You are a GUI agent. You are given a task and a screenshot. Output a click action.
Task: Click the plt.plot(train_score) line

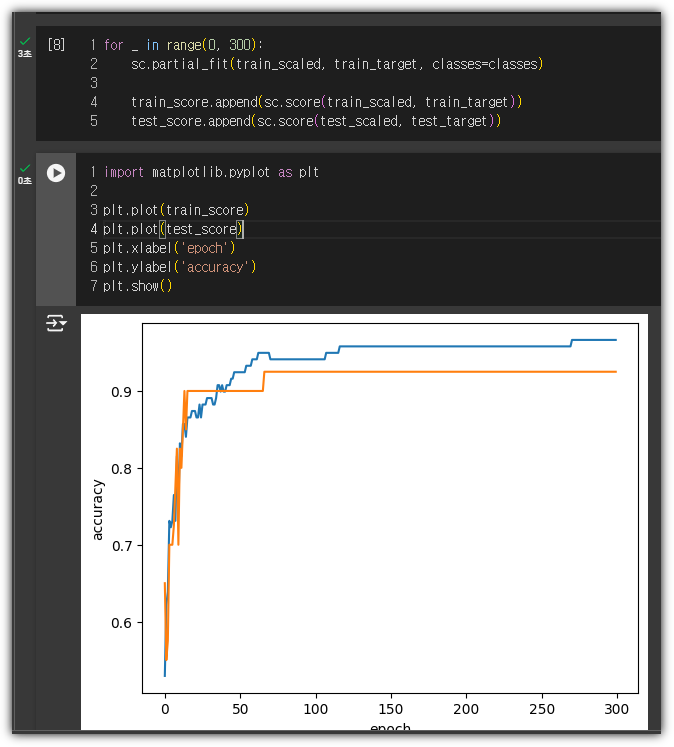tap(176, 210)
